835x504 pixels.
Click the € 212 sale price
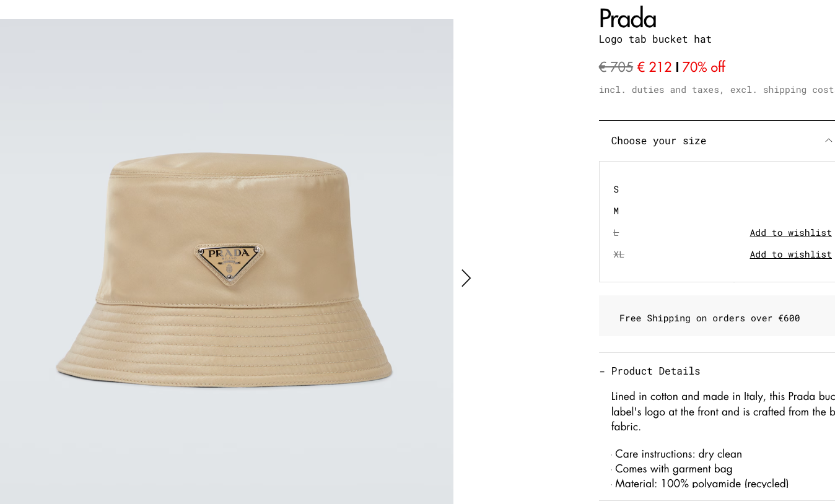pos(654,67)
